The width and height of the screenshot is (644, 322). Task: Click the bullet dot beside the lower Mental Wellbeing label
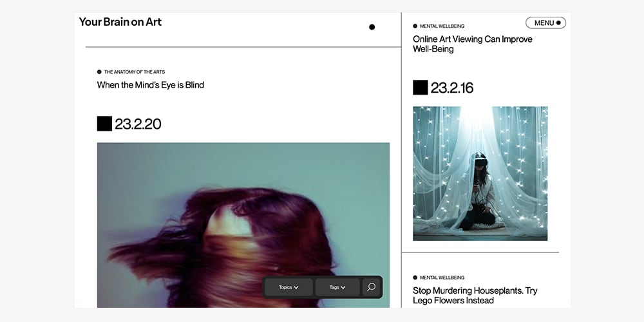[x=415, y=278]
